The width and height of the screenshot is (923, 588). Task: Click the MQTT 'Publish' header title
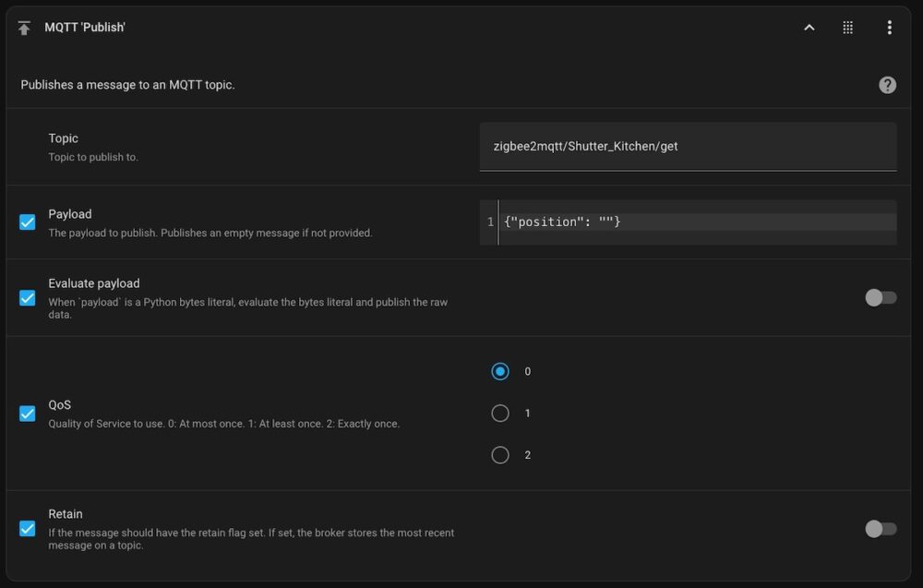point(85,28)
